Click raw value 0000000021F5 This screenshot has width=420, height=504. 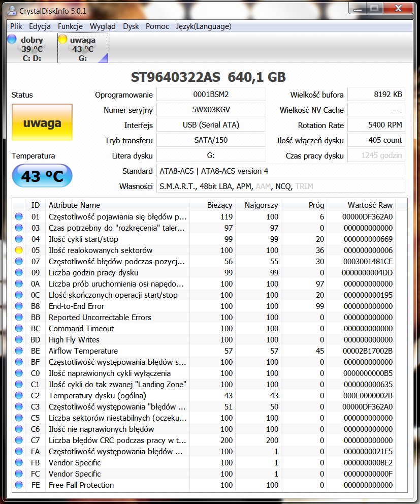[x=368, y=451]
